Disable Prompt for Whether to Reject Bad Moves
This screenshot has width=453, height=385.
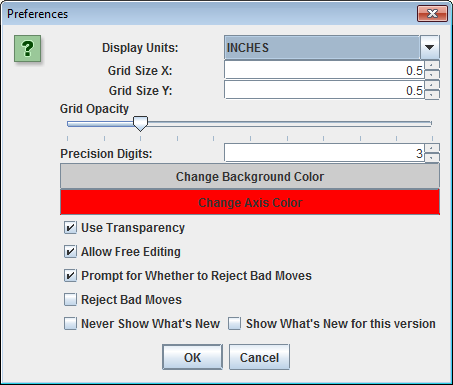pyautogui.click(x=70, y=276)
